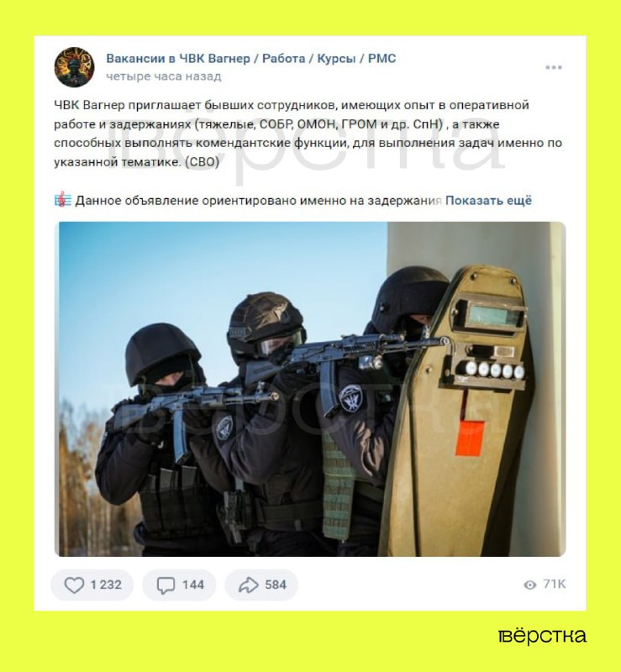Screen dimensions: 621x672
Task: Open the group avatar picture
Action: [74, 67]
